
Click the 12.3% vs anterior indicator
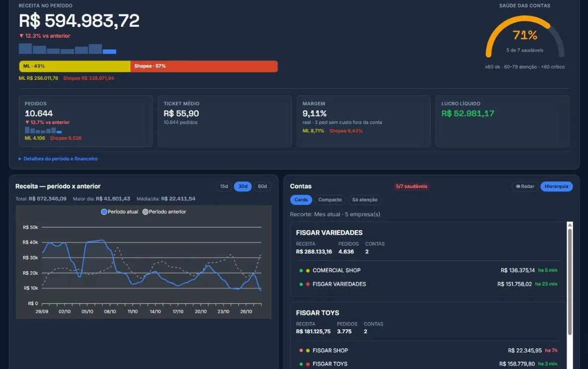(45, 36)
